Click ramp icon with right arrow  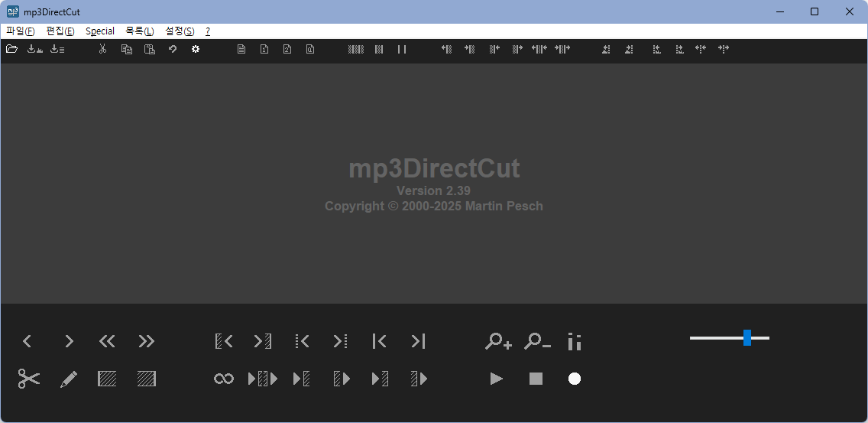[629, 50]
